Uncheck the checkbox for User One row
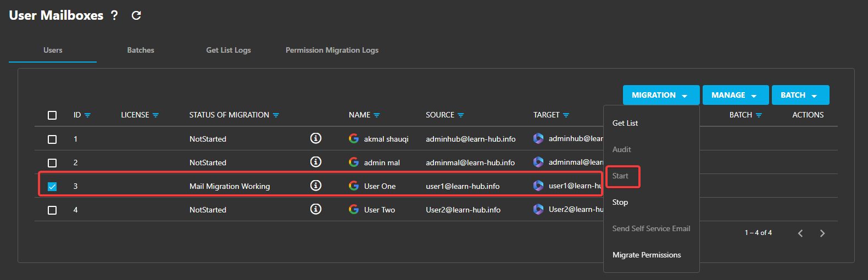 [52, 186]
